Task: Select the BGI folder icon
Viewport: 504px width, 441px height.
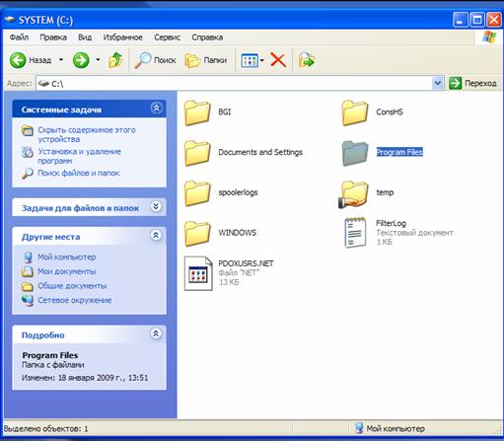Action: pos(197,113)
